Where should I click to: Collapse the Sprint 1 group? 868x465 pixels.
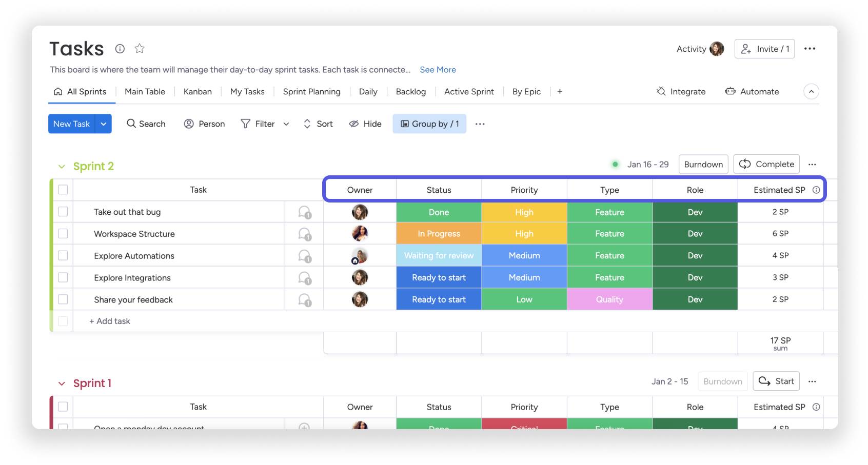pyautogui.click(x=62, y=383)
